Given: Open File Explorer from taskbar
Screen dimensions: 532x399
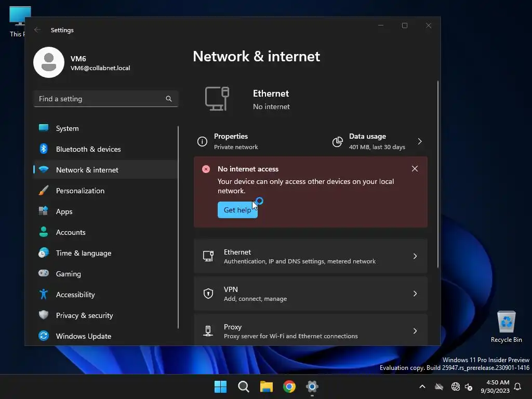Looking at the screenshot, I should (x=267, y=387).
